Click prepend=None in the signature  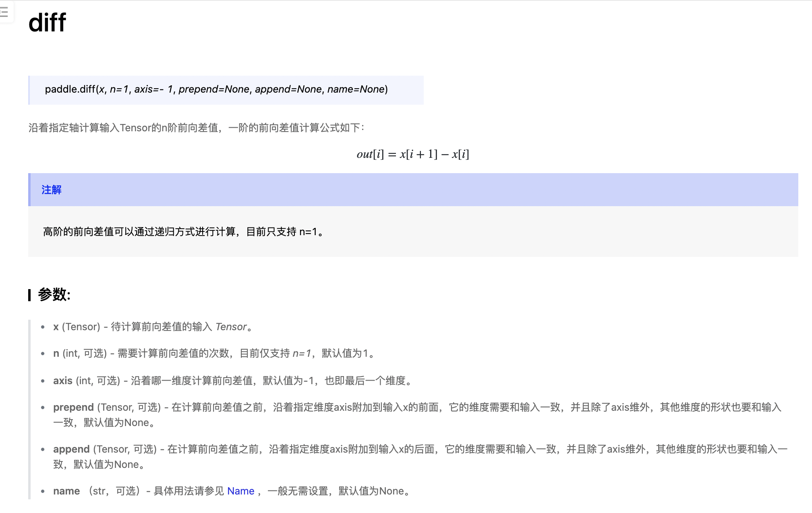pyautogui.click(x=214, y=89)
